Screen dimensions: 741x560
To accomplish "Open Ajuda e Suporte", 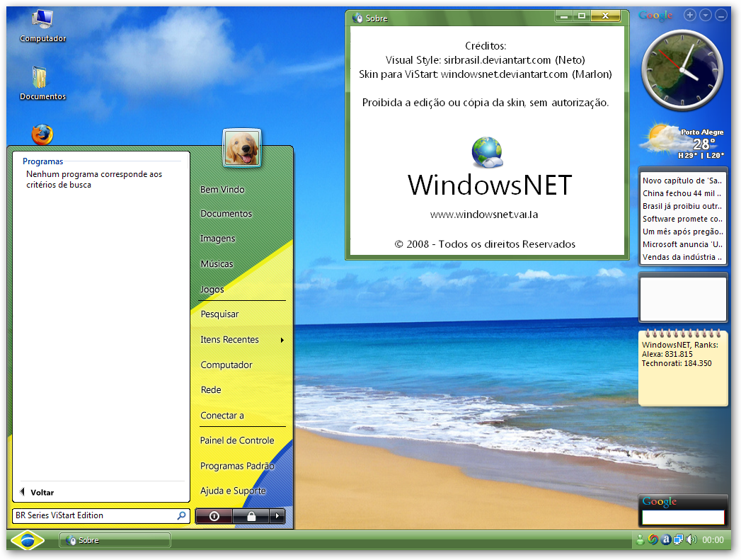I will pos(233,491).
